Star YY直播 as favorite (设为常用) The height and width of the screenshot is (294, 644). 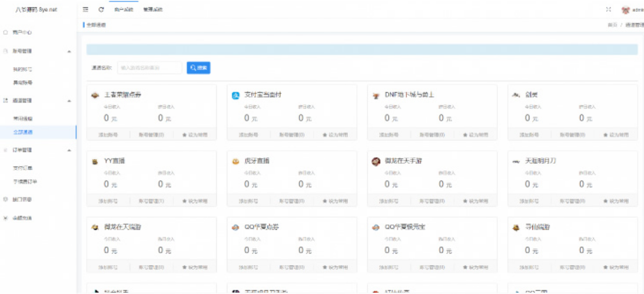194,201
